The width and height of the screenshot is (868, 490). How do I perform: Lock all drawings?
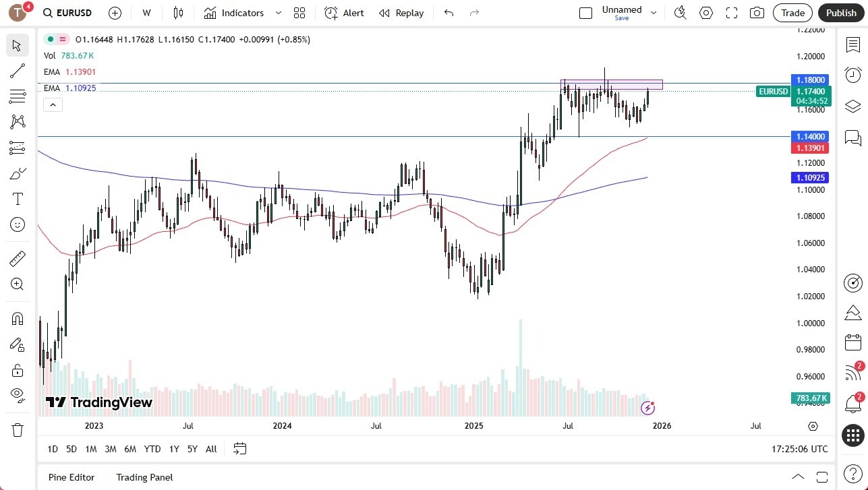17,369
